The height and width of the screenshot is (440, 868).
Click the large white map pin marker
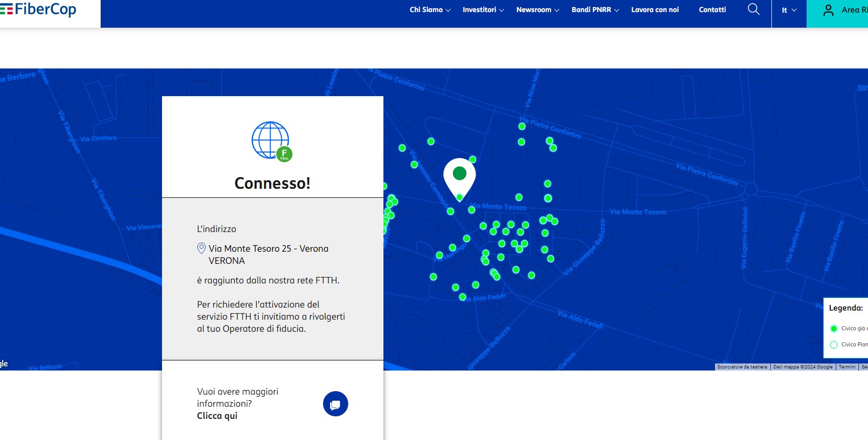point(459,177)
